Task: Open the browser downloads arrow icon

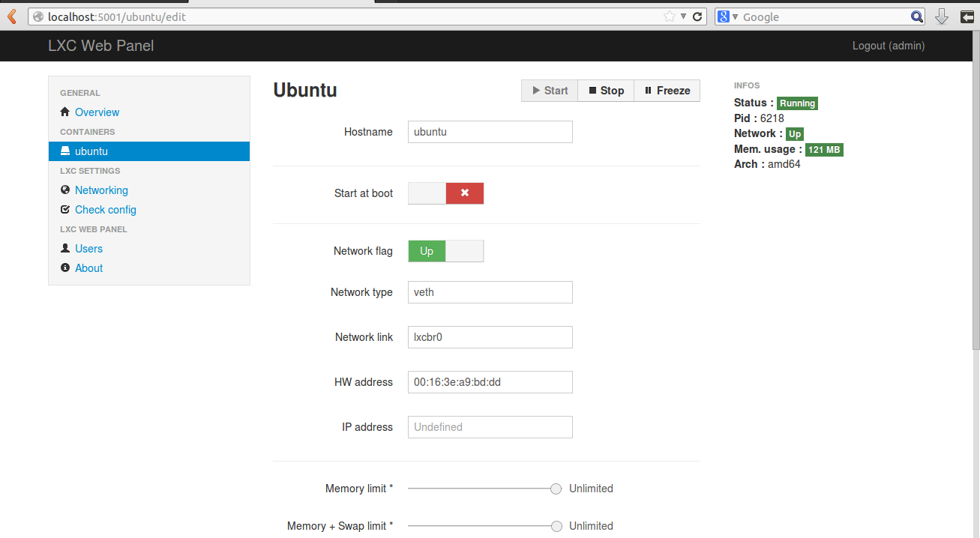Action: (x=942, y=16)
